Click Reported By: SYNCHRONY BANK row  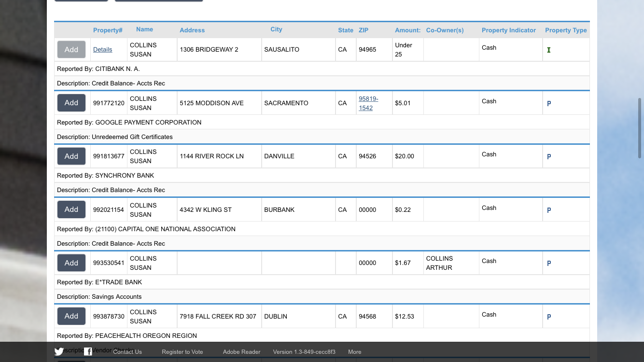tap(322, 175)
